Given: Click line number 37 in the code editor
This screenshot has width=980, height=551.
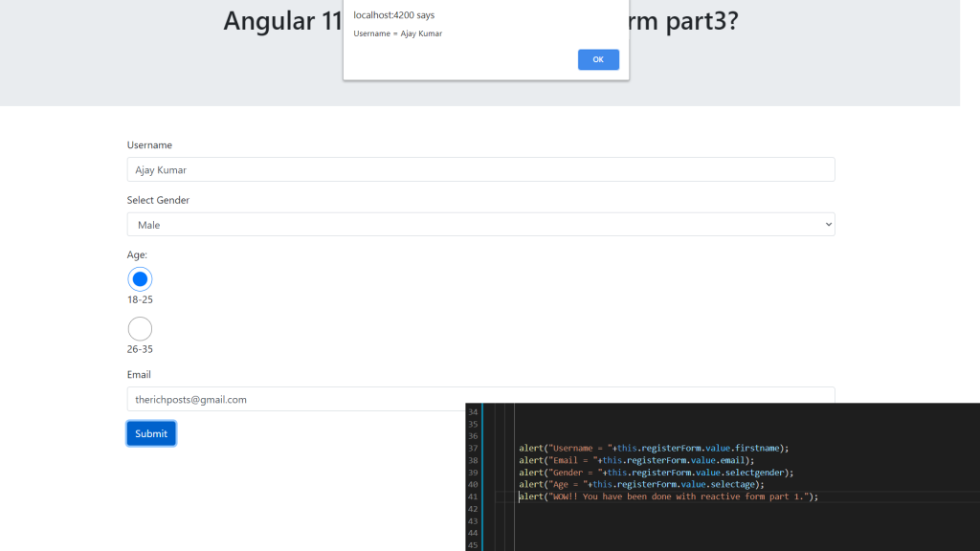Looking at the screenshot, I should pos(473,447).
